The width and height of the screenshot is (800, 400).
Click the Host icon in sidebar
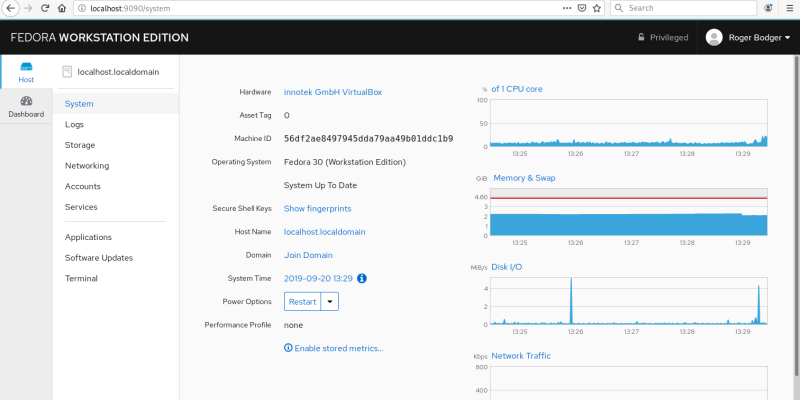click(x=26, y=70)
